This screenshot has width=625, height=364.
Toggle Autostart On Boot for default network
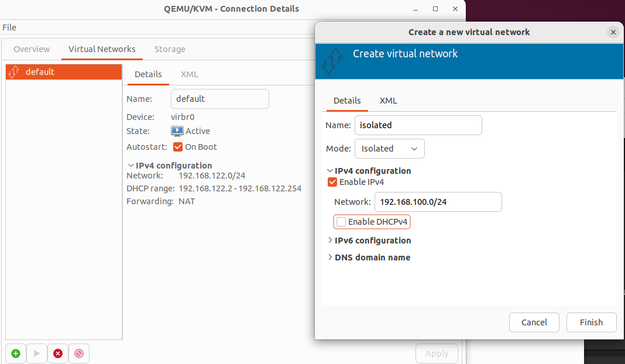(x=177, y=147)
